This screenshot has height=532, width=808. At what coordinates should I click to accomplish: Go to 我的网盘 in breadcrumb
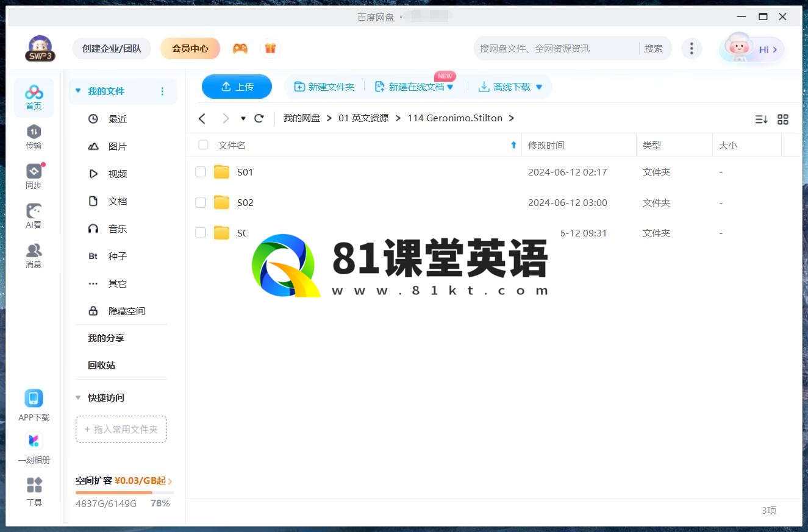[302, 118]
